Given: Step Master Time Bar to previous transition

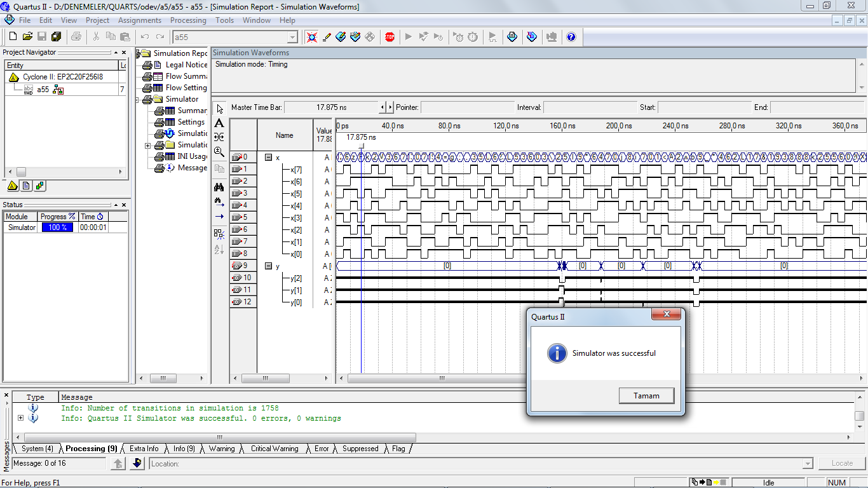Looking at the screenshot, I should tap(382, 107).
